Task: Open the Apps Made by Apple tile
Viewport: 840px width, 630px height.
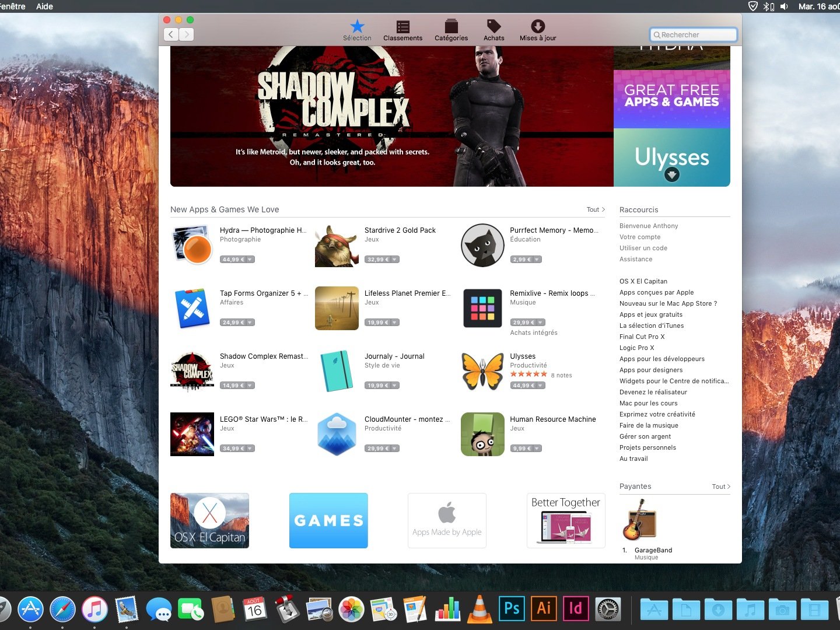Action: coord(447,520)
